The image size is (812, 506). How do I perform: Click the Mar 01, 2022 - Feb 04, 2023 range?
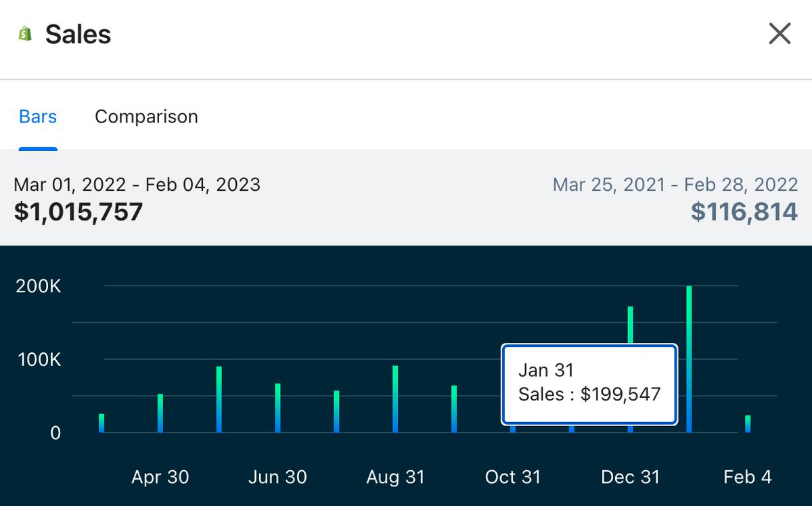[x=137, y=184]
